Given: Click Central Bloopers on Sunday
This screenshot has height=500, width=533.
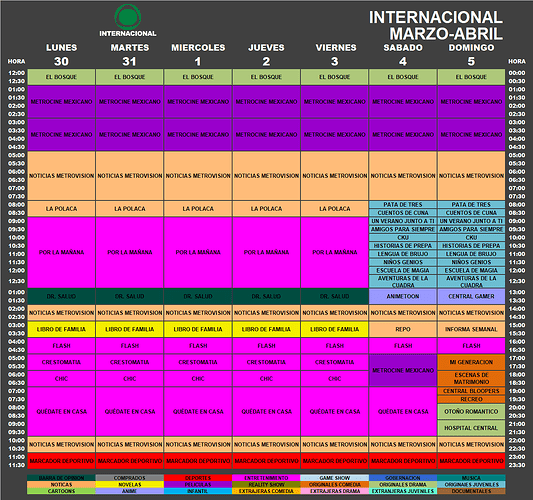Looking at the screenshot, I should click(x=471, y=391).
